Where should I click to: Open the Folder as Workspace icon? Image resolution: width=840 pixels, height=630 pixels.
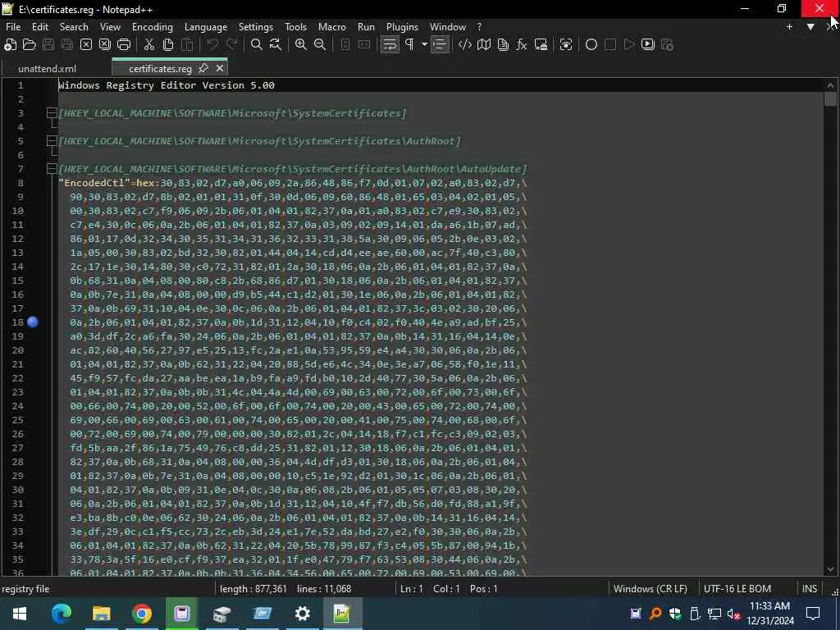[541, 45]
